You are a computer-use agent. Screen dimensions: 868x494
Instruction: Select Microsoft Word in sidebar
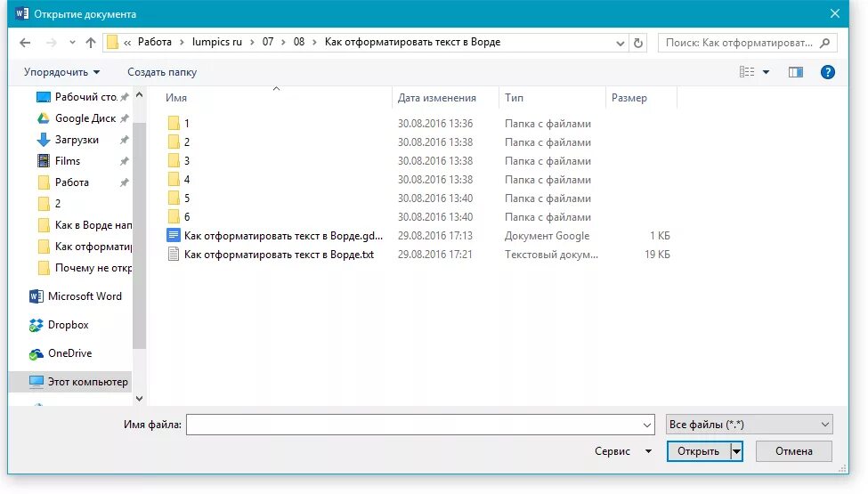pos(76,296)
